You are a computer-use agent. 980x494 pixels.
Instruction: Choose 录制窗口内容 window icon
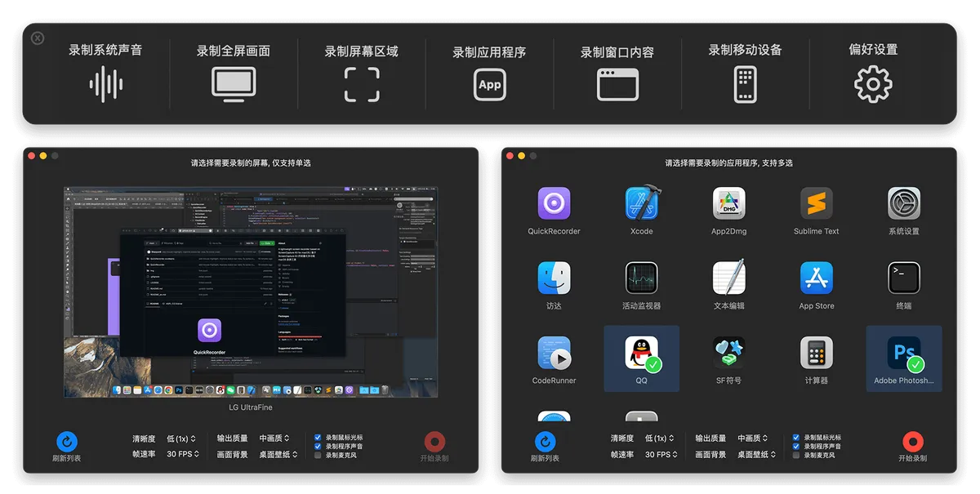pos(617,84)
